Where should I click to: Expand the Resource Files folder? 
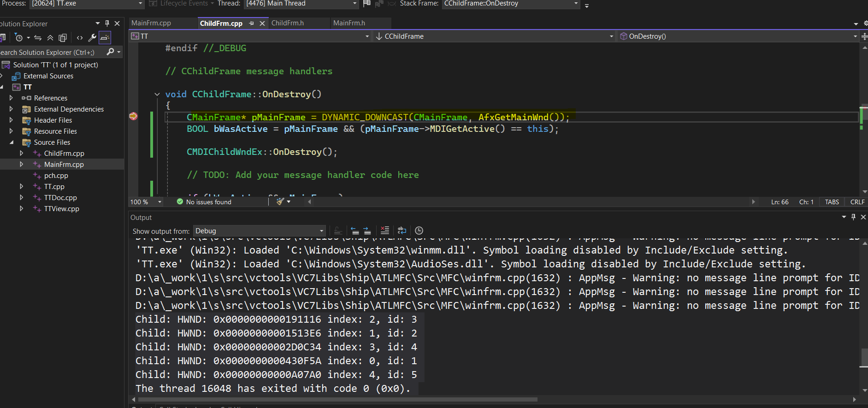(x=11, y=131)
